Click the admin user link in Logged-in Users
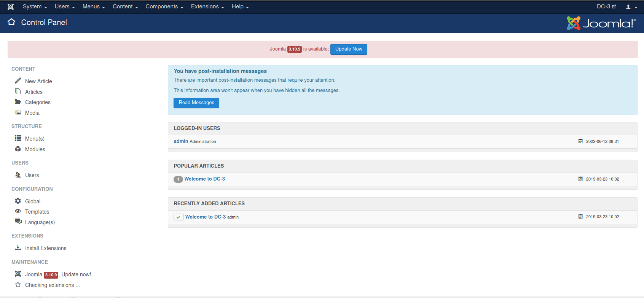644x298 pixels. click(181, 141)
